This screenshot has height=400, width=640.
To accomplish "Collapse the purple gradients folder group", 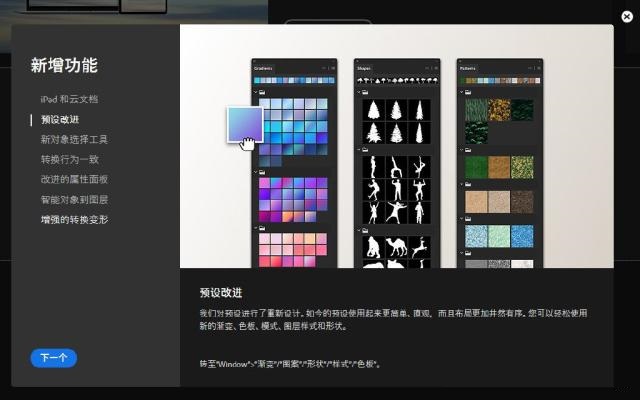I will (x=256, y=172).
